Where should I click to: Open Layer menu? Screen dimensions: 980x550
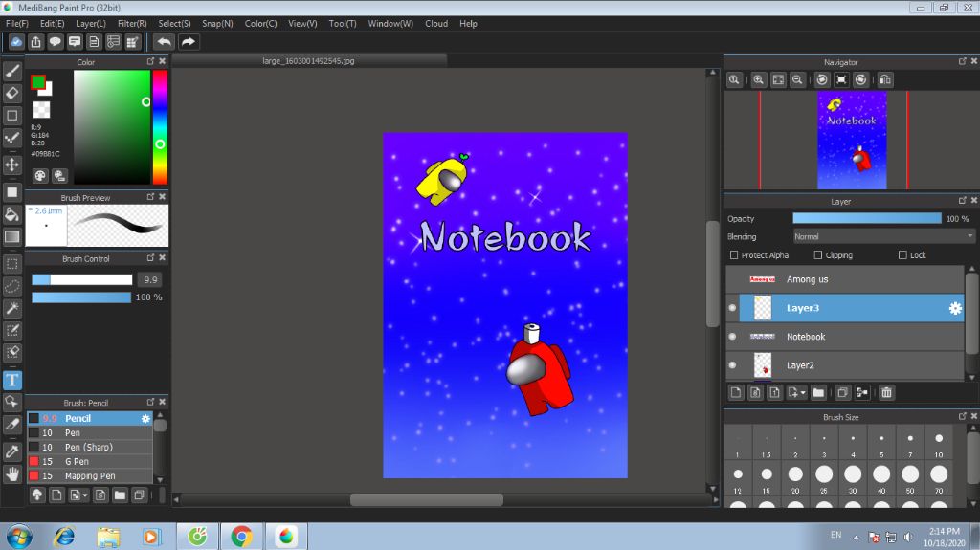(91, 23)
